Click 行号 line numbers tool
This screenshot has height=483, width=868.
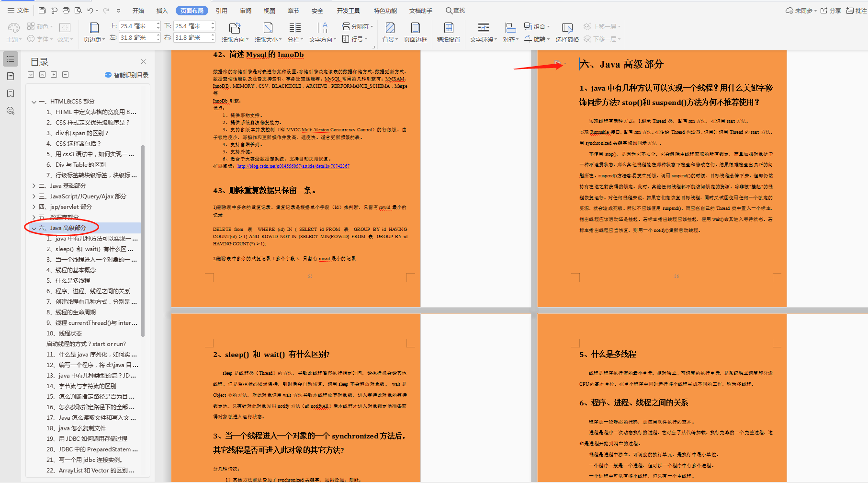point(355,39)
